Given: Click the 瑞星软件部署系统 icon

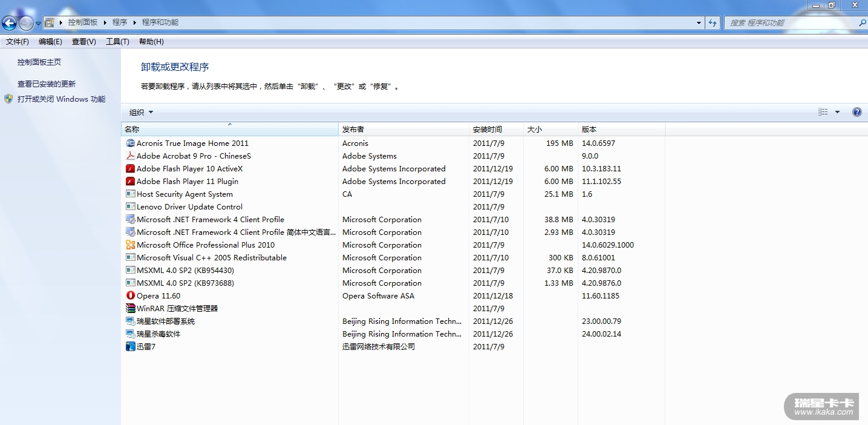Looking at the screenshot, I should point(130,321).
